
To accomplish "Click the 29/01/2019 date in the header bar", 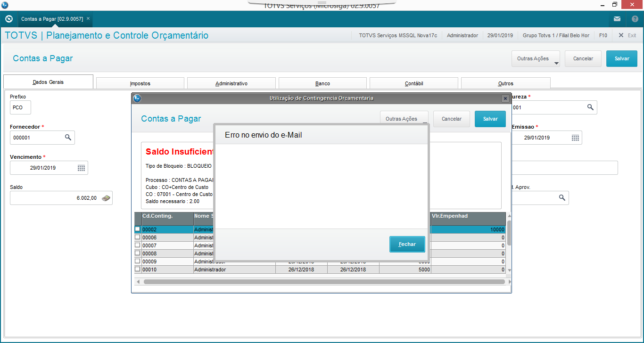I will [x=500, y=35].
